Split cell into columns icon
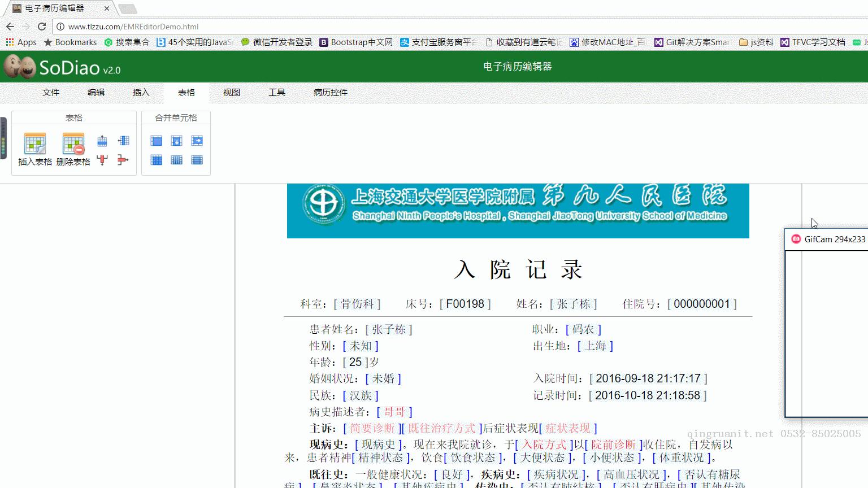868x488 pixels. (177, 160)
